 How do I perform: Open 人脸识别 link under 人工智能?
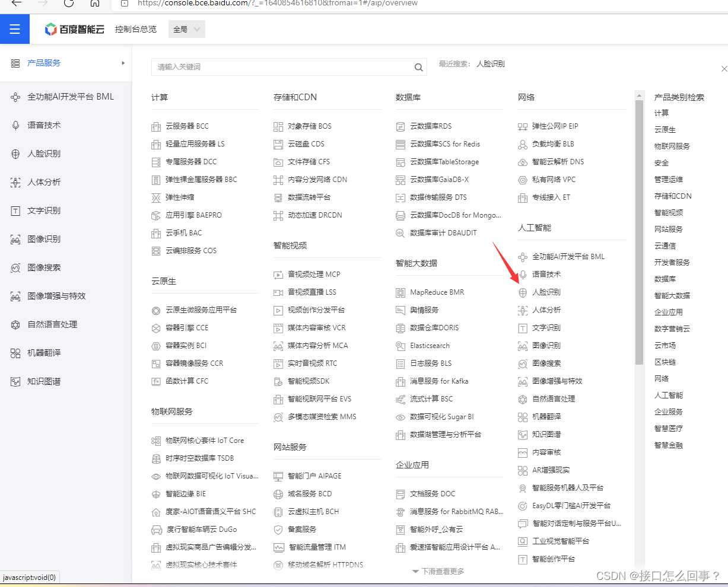(546, 292)
